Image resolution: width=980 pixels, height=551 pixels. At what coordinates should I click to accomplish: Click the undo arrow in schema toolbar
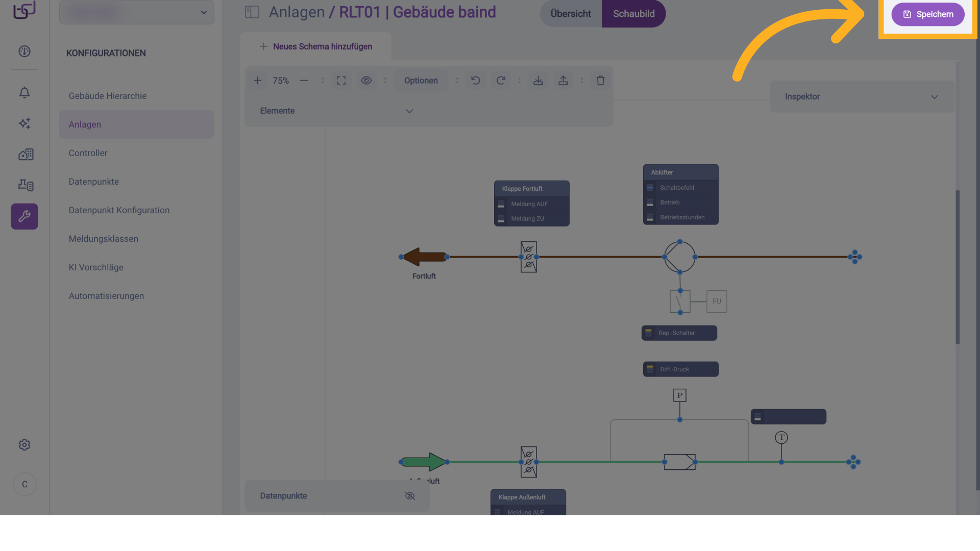pos(475,81)
